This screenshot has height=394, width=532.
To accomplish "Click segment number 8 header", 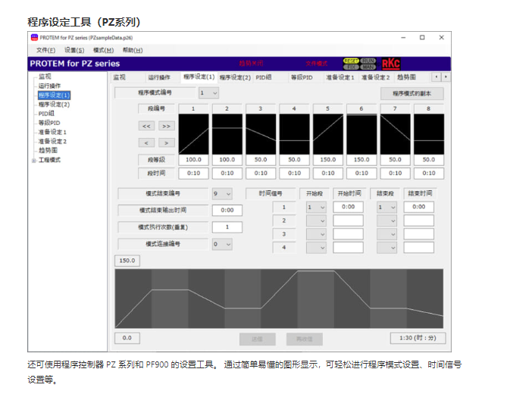I will click(x=428, y=108).
